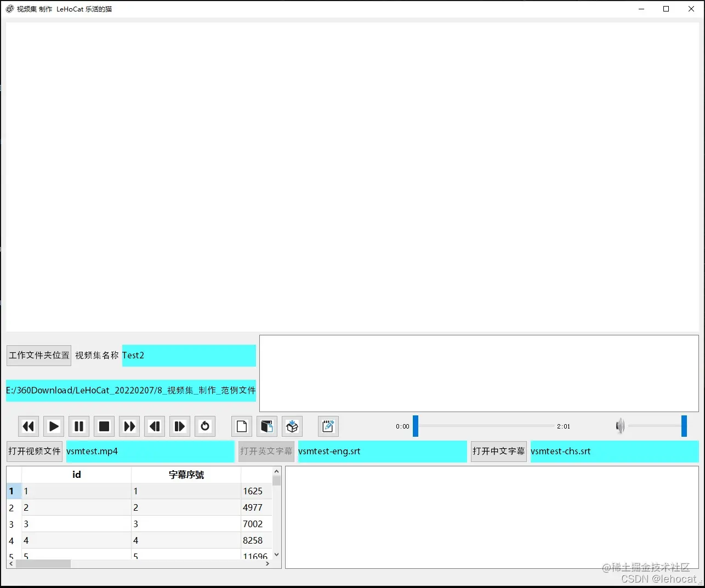The height and width of the screenshot is (588, 705).
Task: Click table scrollbar down arrow
Action: [x=276, y=555]
